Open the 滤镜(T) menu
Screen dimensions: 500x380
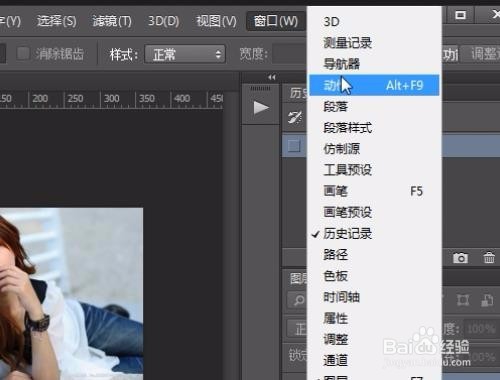point(112,21)
